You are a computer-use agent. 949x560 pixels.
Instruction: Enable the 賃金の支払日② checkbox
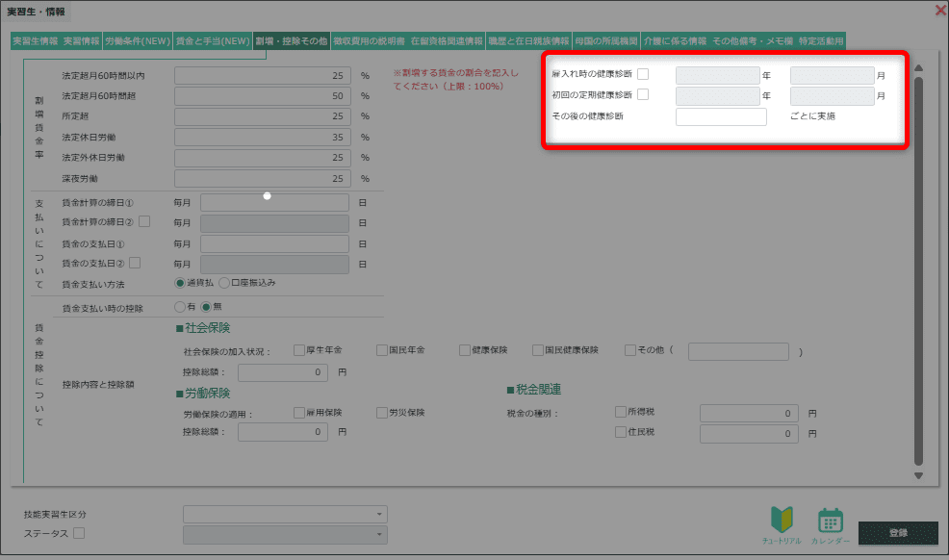(135, 263)
